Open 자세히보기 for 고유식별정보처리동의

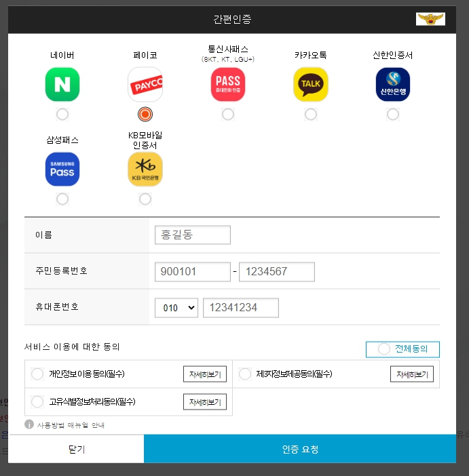tap(205, 402)
